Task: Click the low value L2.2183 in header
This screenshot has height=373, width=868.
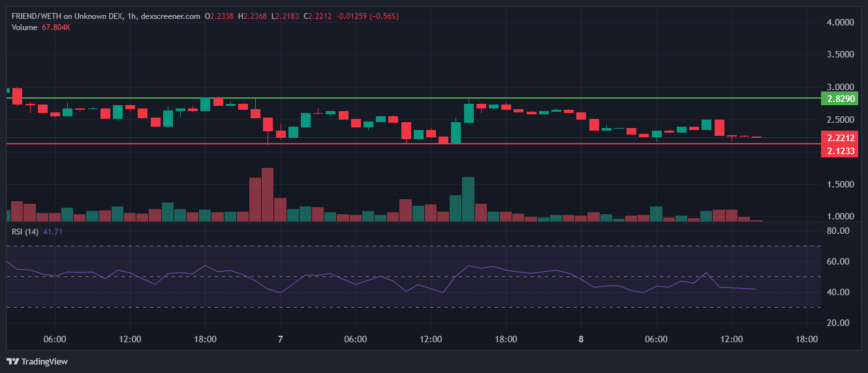Action: (285, 16)
